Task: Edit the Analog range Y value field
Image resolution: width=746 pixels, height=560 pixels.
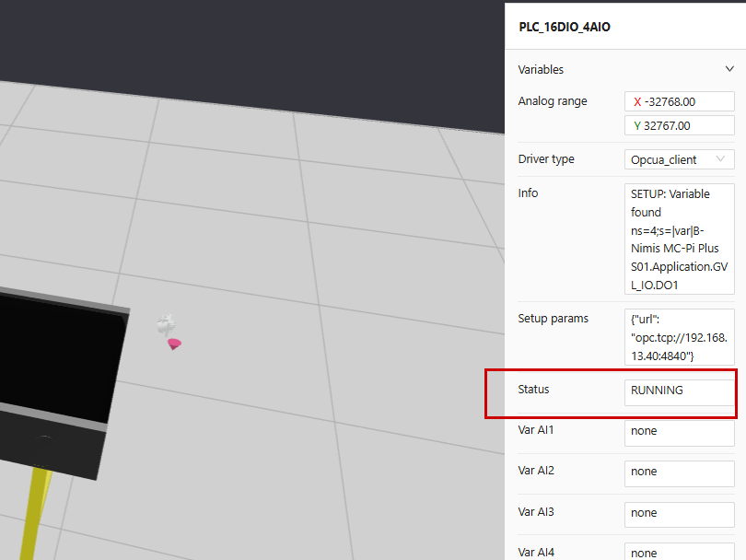Action: tap(679, 125)
